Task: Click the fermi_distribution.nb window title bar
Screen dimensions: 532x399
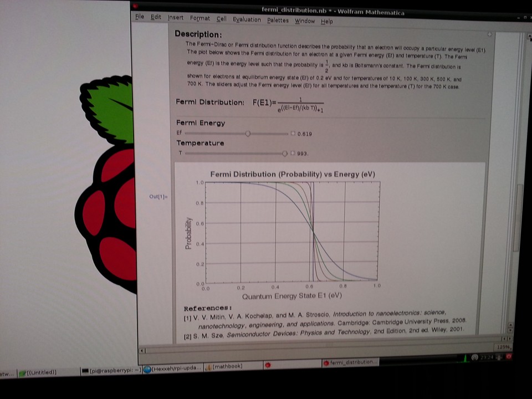Action: tap(332, 11)
